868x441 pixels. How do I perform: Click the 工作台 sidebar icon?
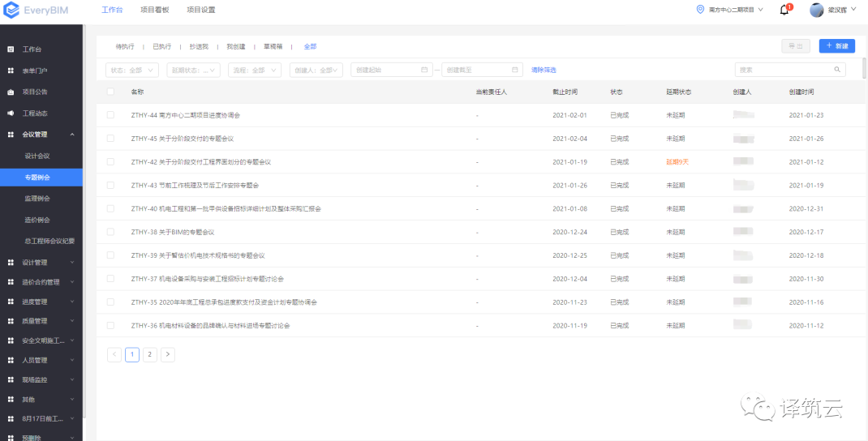pos(11,49)
